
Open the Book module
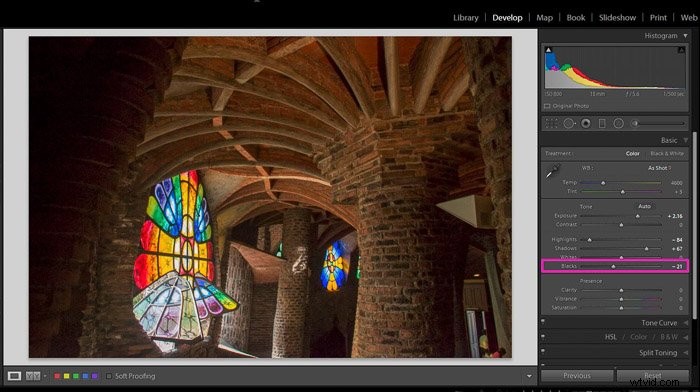pos(575,18)
